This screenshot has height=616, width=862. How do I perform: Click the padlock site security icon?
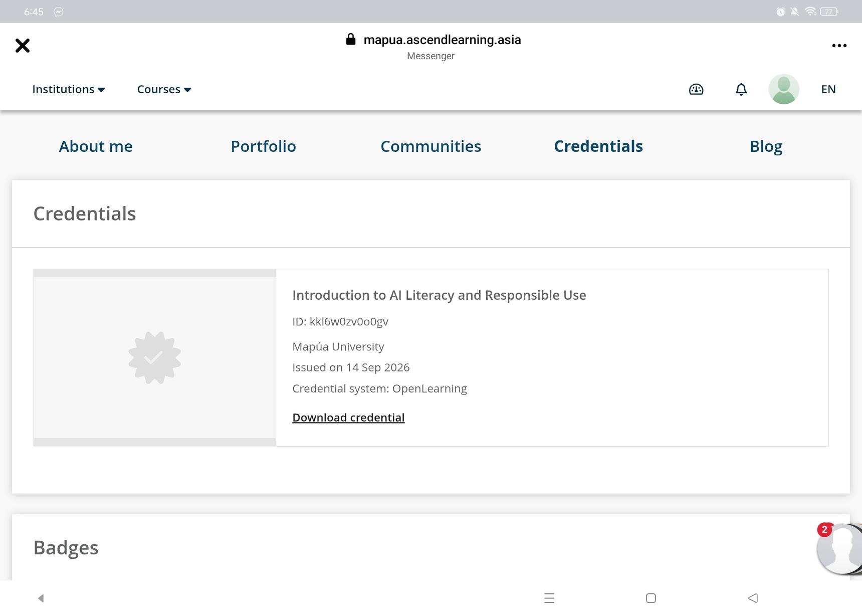pyautogui.click(x=351, y=39)
